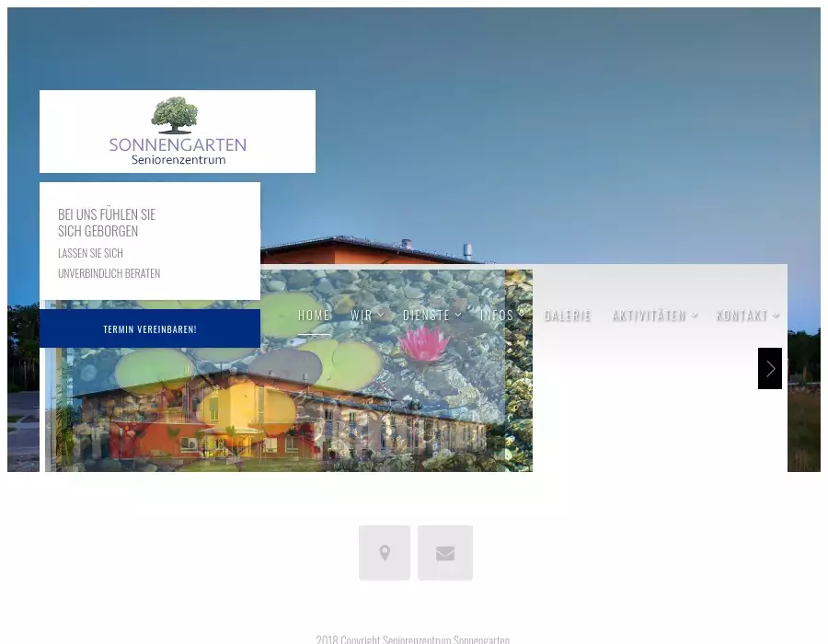Open the GALERIE menu item
The image size is (828, 644).
pyautogui.click(x=567, y=316)
